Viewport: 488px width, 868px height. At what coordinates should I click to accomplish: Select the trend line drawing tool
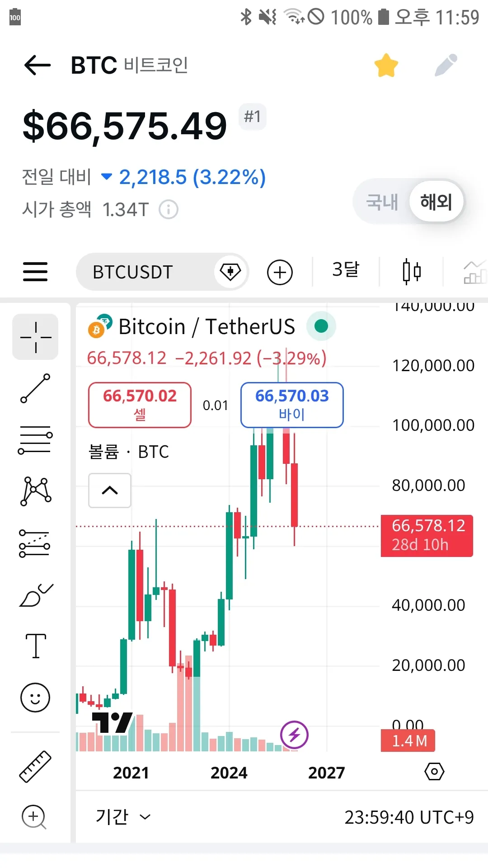pos(35,388)
